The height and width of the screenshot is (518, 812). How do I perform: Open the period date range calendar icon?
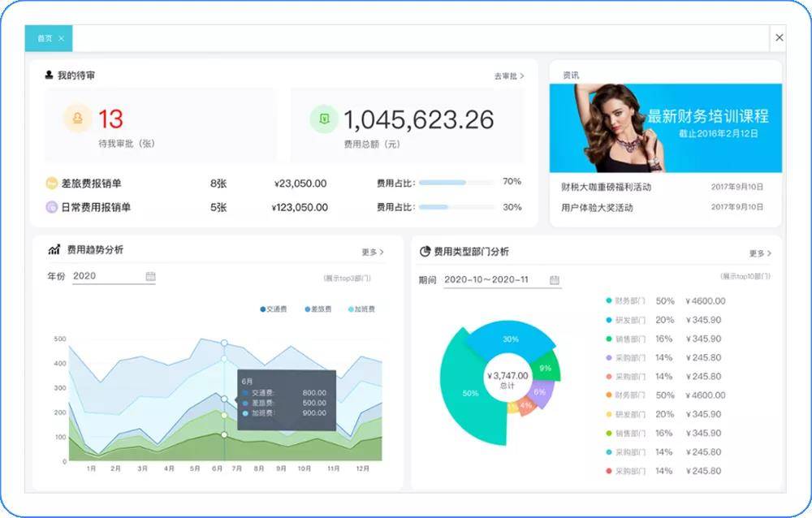554,280
